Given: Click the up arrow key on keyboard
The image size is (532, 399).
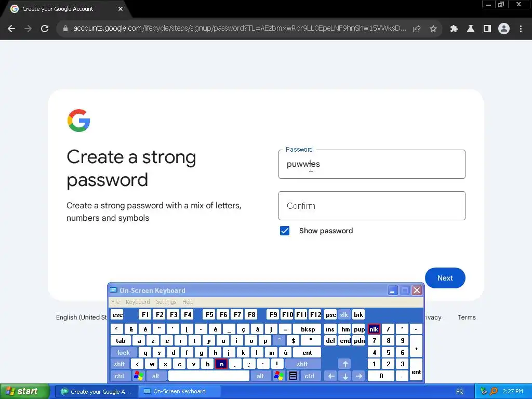Looking at the screenshot, I should (345, 364).
